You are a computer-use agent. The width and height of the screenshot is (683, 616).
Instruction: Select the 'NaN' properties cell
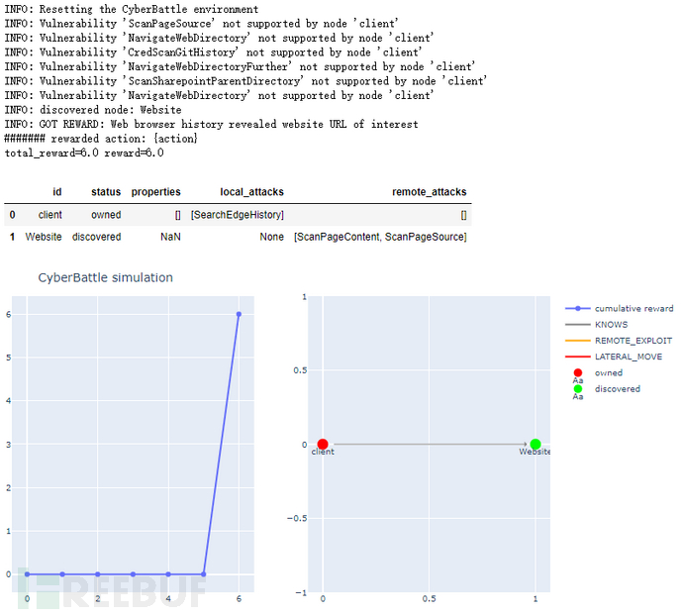click(x=170, y=237)
